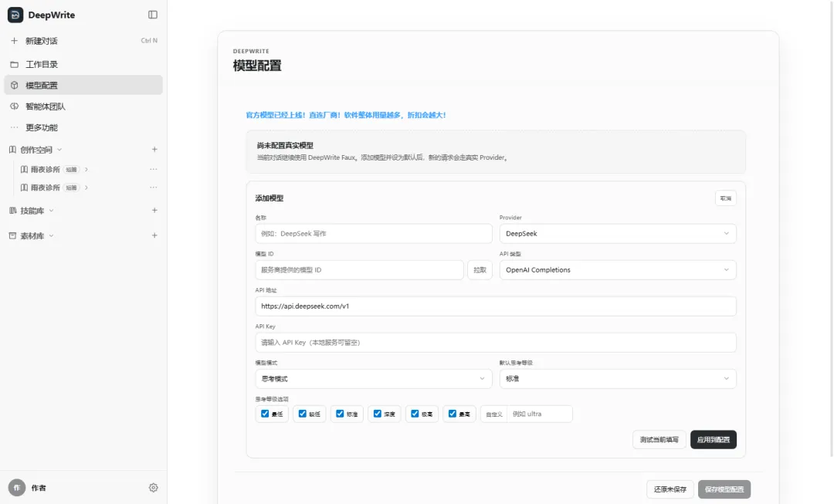Viewport: 834px width, 504px height.
Task: Click the 应用到配置 button
Action: click(x=714, y=440)
